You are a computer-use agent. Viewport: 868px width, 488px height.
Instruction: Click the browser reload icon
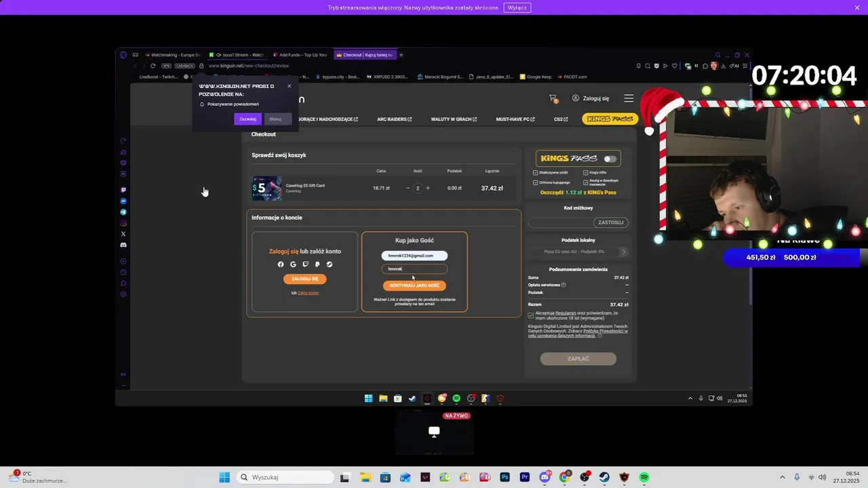[x=153, y=66]
